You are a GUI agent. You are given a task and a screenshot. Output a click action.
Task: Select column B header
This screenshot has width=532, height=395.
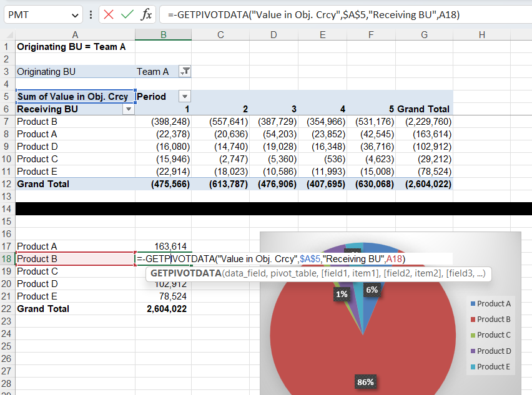tap(163, 34)
